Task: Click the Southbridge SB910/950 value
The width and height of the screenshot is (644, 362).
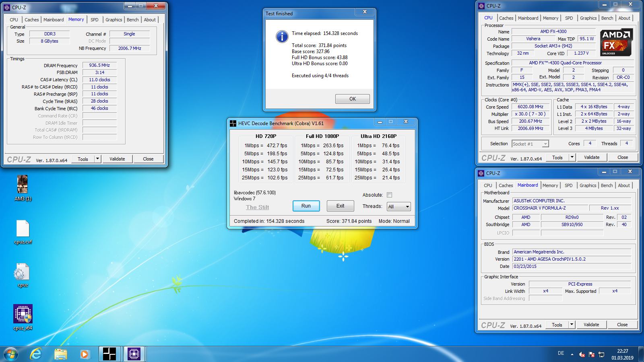Action: pos(572,224)
